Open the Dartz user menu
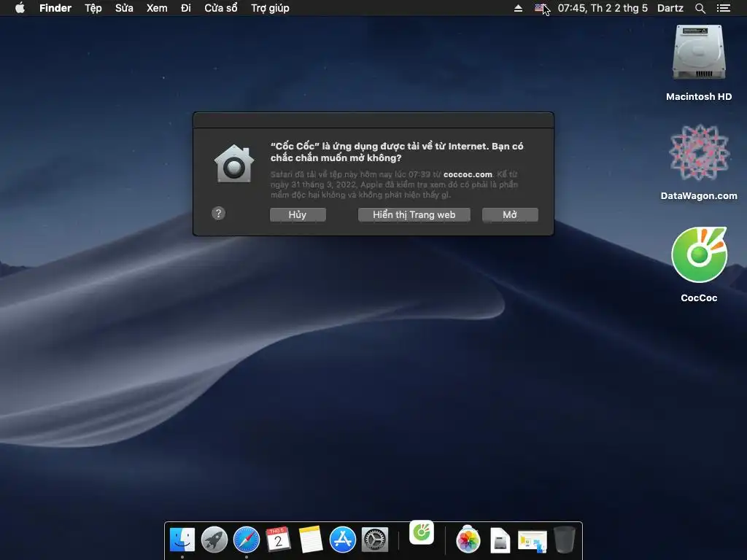This screenshot has width=747, height=560. (x=670, y=8)
